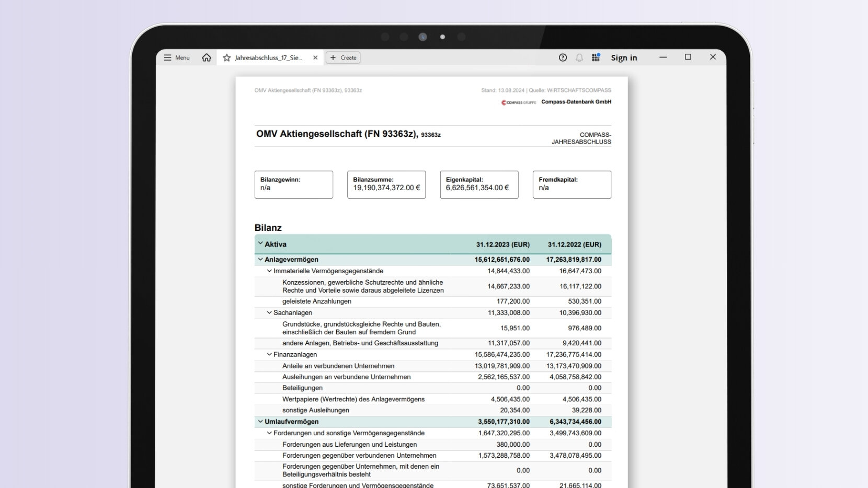Collapse the Finanzanlagen chevron
Image resolution: width=868 pixels, height=488 pixels.
(x=269, y=354)
